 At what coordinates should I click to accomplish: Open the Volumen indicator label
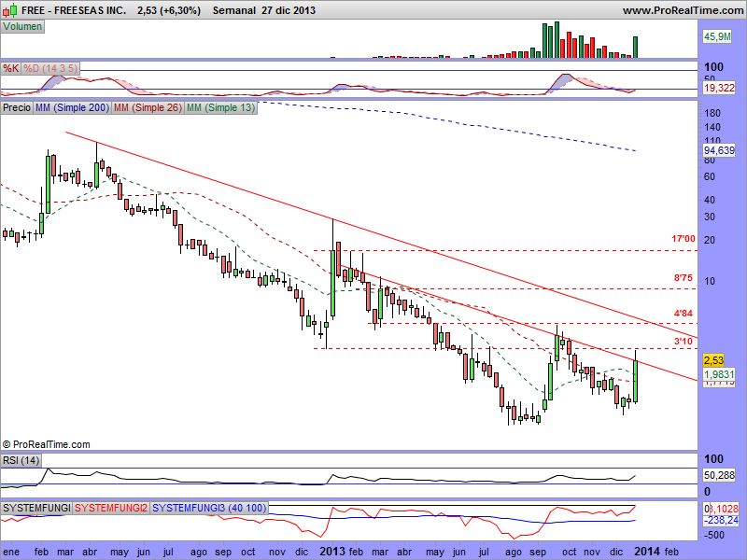point(22,26)
